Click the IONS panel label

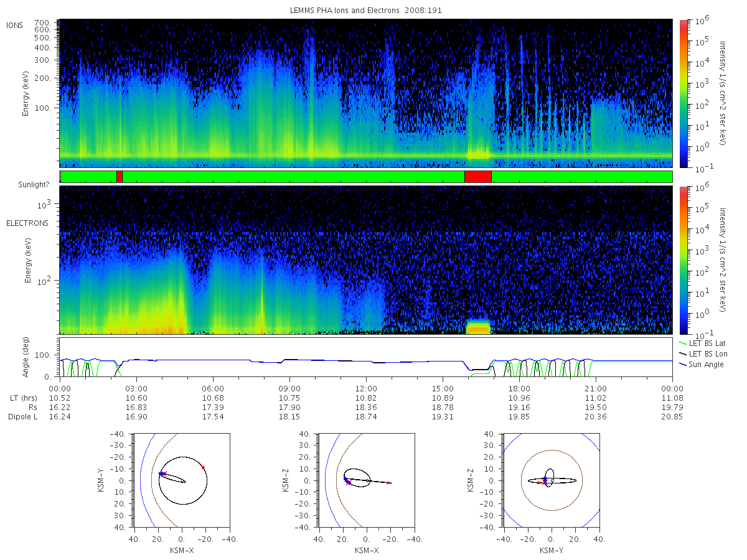(14, 25)
